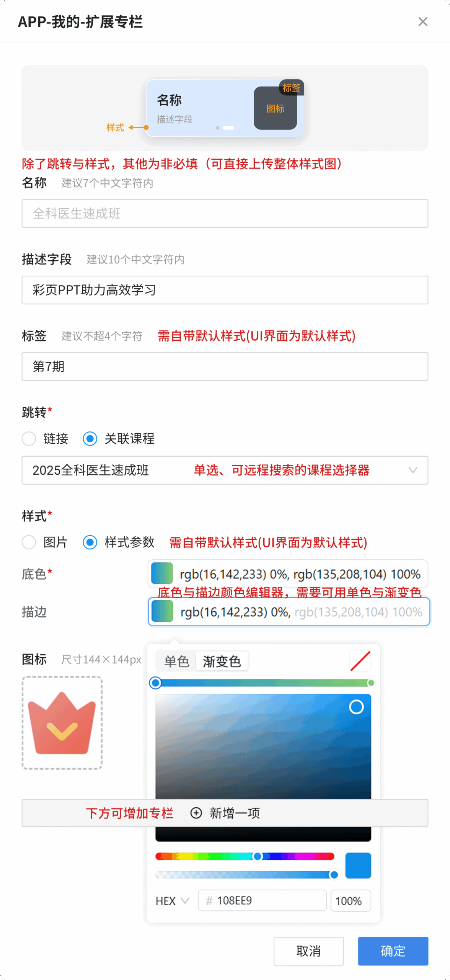Choose the 样式参数 radio button

pos(90,542)
